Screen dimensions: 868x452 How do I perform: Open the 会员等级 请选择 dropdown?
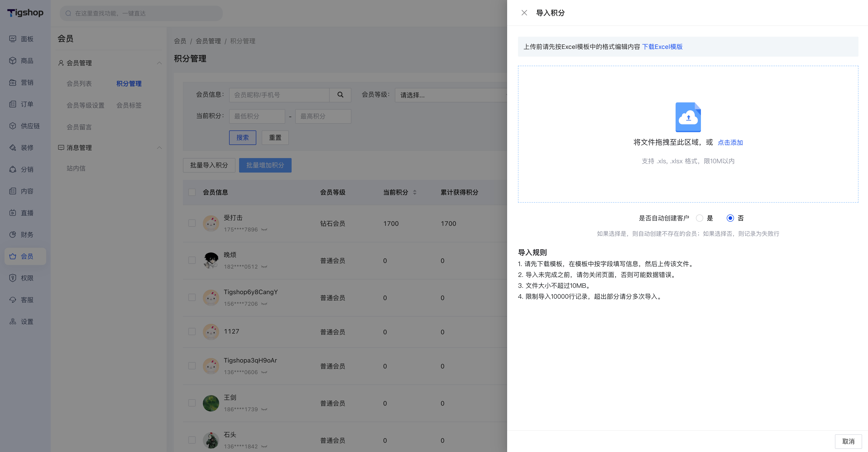(x=451, y=95)
